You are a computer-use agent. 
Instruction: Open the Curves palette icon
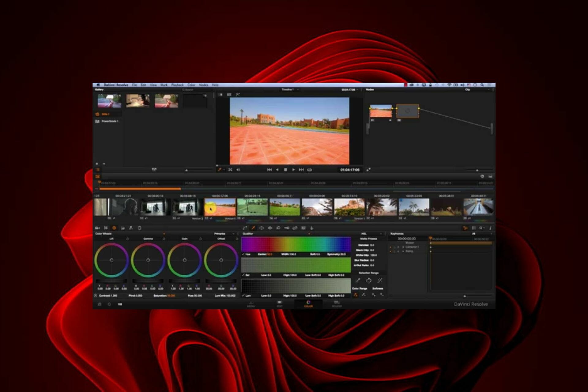pyautogui.click(x=245, y=228)
